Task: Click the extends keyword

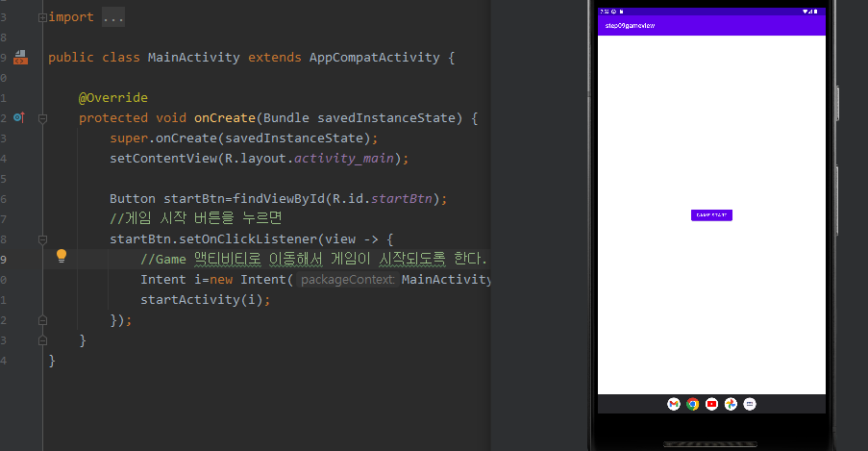Action: pyautogui.click(x=275, y=57)
